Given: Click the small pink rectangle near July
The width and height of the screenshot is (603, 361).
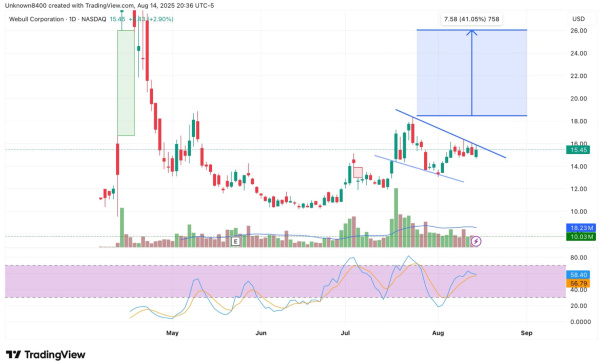Looking at the screenshot, I should point(358,173).
